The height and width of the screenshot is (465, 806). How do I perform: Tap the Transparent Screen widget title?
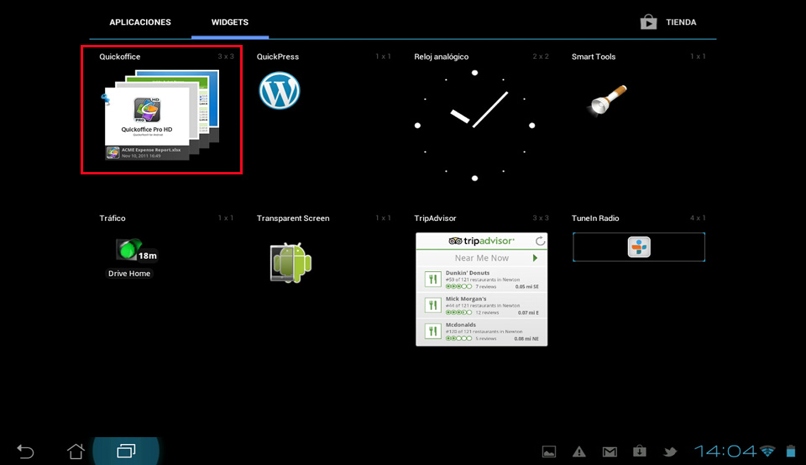(293, 218)
